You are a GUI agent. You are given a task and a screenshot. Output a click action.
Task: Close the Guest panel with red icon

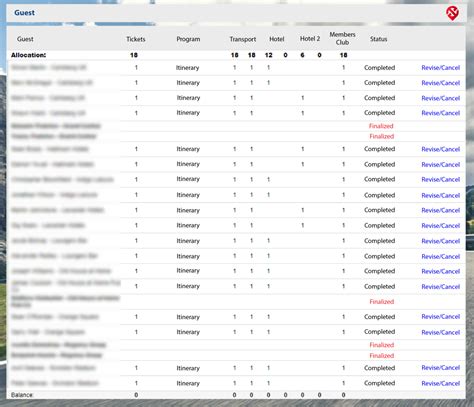(x=452, y=13)
